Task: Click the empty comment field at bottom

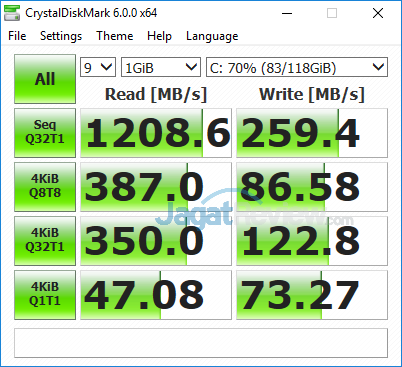Action: point(201,343)
